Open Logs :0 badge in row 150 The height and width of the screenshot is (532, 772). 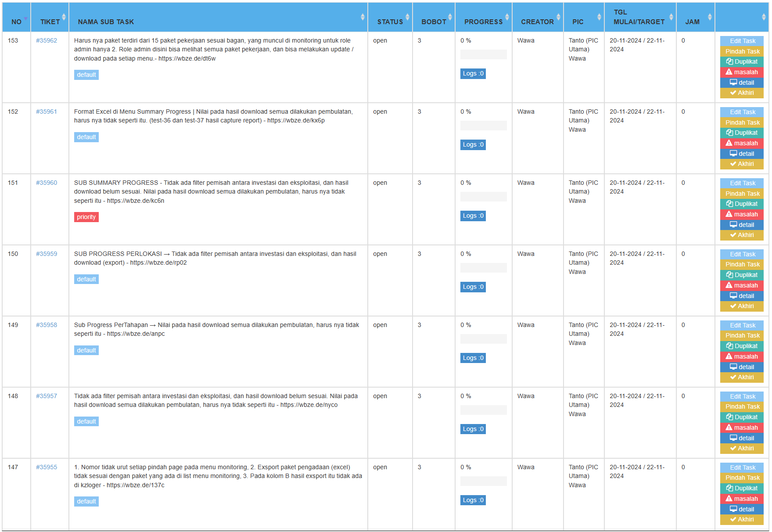click(473, 287)
